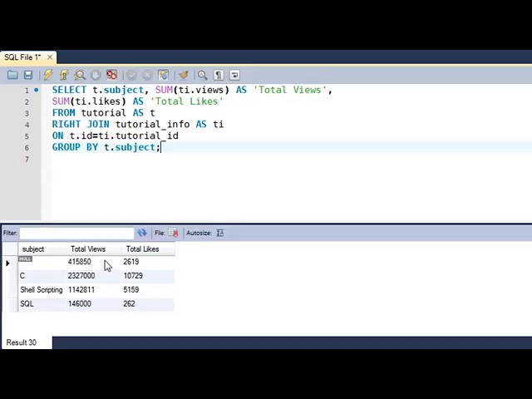Toggle invisible characters pilcrow icon
This screenshot has height=399, width=532.
pos(219,75)
